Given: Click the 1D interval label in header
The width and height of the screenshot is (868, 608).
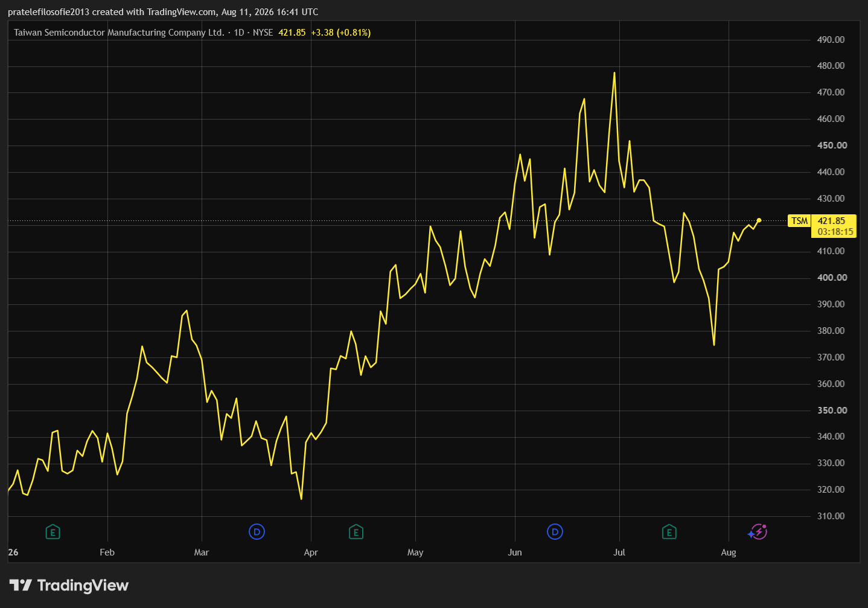Looking at the screenshot, I should [239, 33].
